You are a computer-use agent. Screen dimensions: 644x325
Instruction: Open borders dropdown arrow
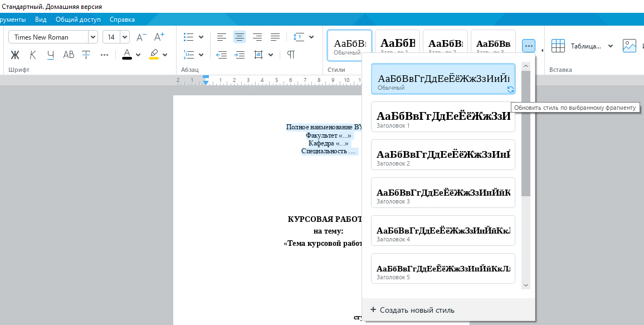click(x=271, y=55)
